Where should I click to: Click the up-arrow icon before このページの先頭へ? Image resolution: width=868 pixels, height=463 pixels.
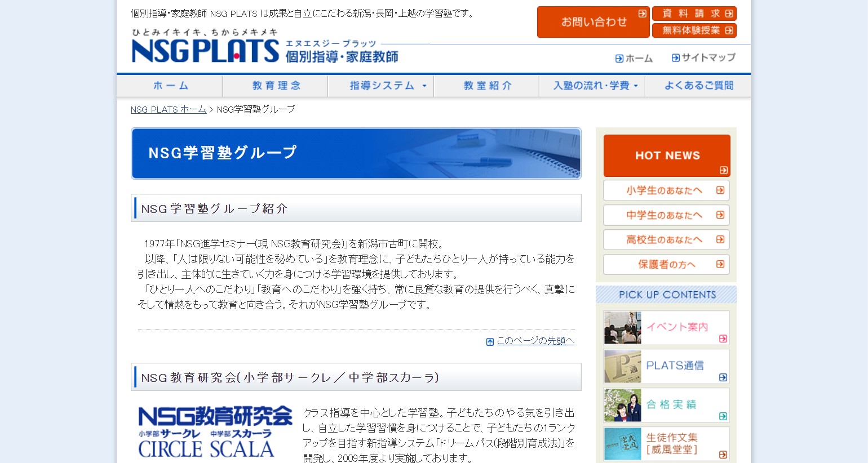coord(490,341)
